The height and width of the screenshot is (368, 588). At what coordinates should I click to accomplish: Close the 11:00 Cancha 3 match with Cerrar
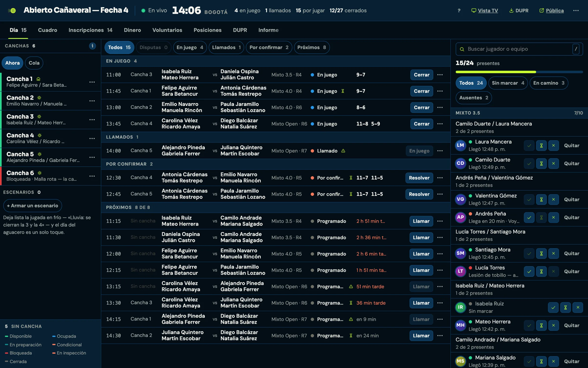pyautogui.click(x=421, y=75)
